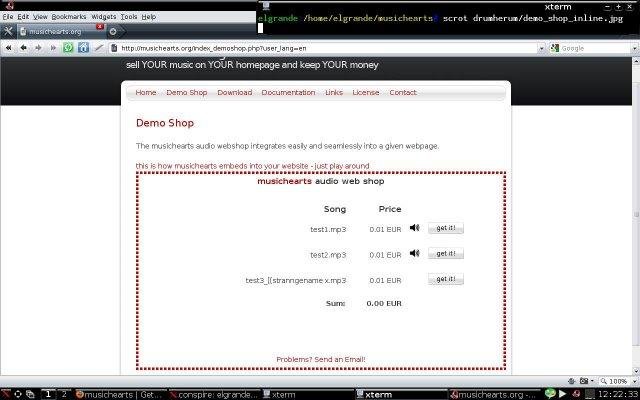Open the Edit menu
The width and height of the screenshot is (640, 400).
click(x=23, y=17)
